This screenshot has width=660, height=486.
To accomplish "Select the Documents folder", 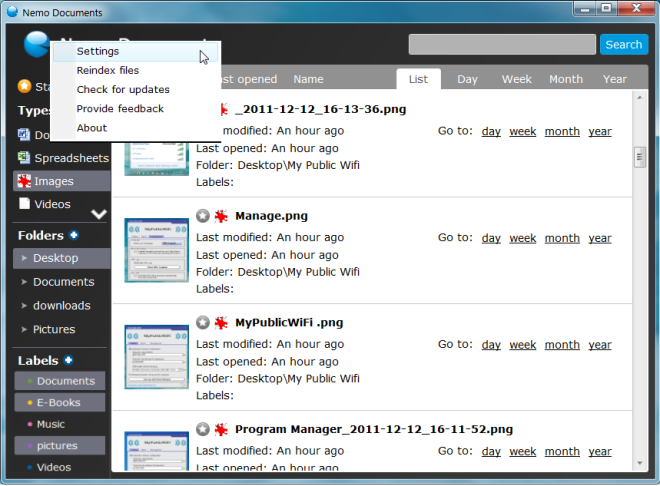I will [64, 282].
